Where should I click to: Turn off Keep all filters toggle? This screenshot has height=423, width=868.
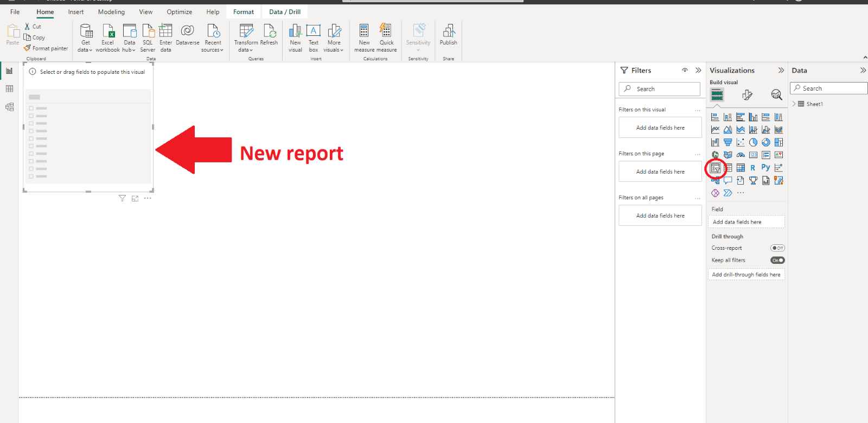777,261
